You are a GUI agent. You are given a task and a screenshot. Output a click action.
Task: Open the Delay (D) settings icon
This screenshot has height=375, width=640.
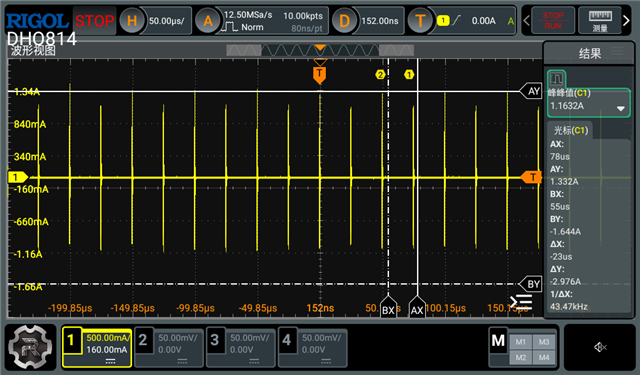[x=344, y=21]
